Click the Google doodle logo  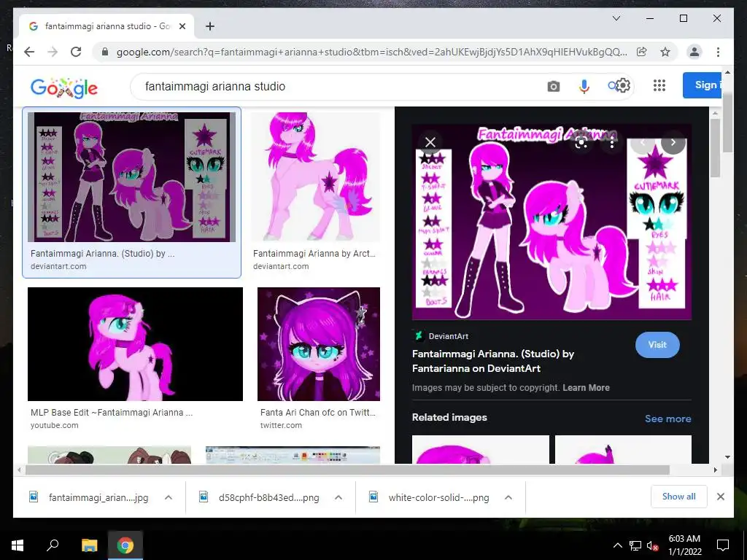coord(64,87)
